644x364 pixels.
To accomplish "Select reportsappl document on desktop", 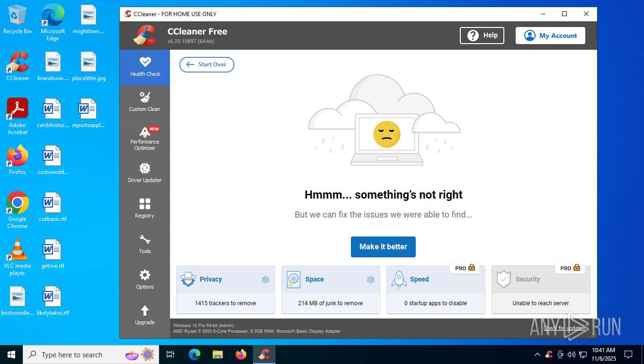I will (x=88, y=113).
